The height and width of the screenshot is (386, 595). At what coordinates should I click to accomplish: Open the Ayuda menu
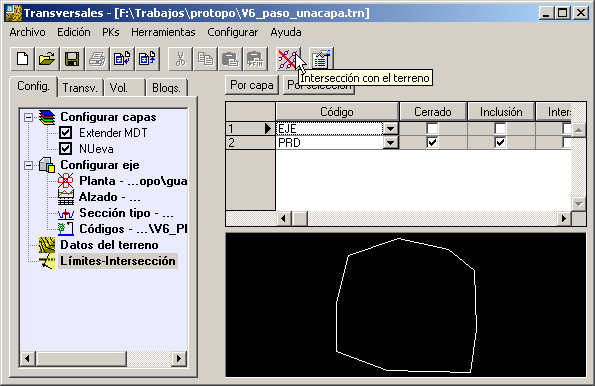(286, 32)
